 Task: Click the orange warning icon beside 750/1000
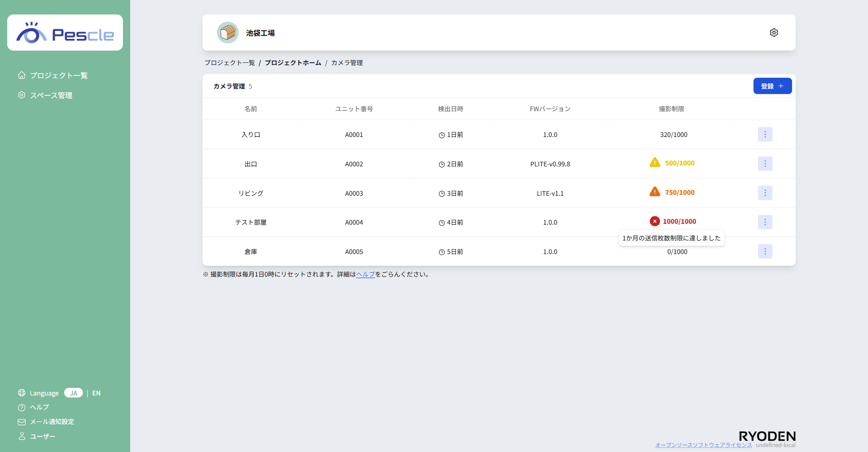[655, 192]
